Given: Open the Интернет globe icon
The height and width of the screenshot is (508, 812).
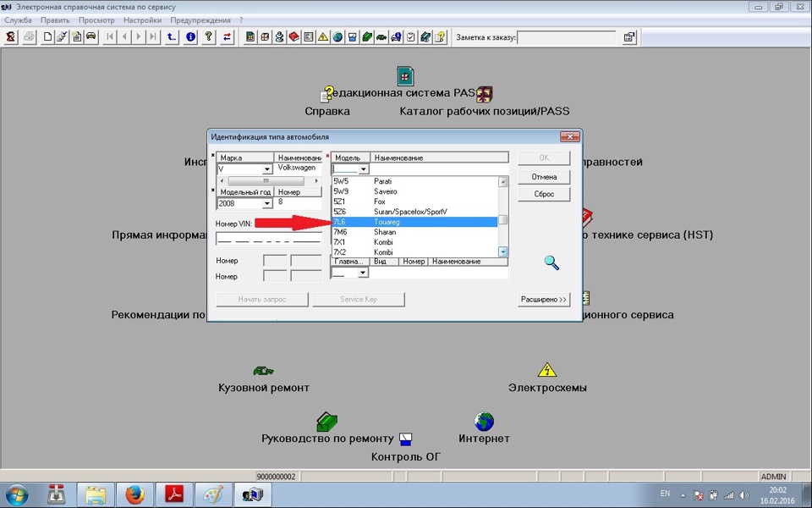Looking at the screenshot, I should click(x=484, y=422).
